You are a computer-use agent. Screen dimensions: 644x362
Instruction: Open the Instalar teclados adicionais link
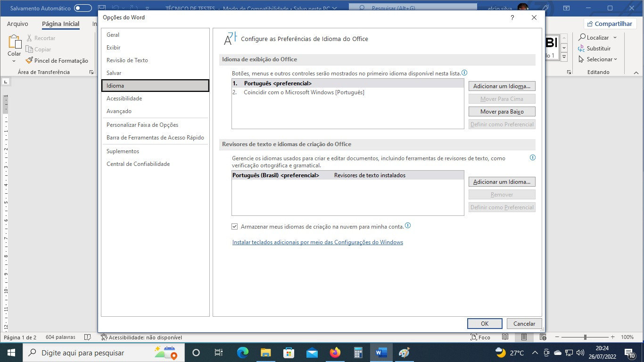coord(318,242)
